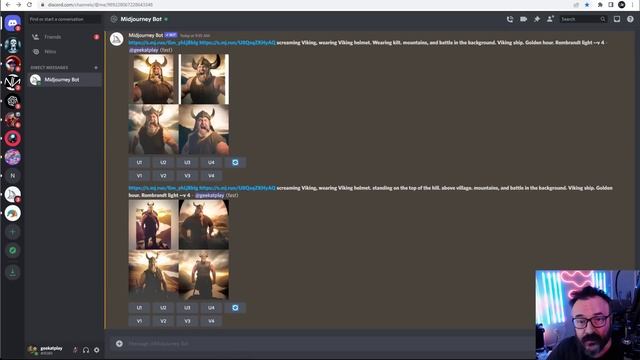This screenshot has width=640, height=360.
Task: Add friends to DM icon
Action: tap(550, 19)
